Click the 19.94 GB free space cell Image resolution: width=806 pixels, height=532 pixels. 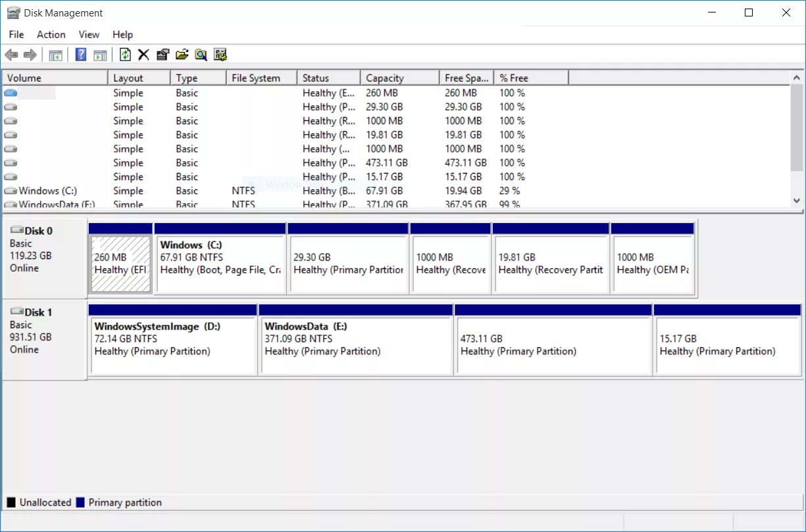[463, 191]
